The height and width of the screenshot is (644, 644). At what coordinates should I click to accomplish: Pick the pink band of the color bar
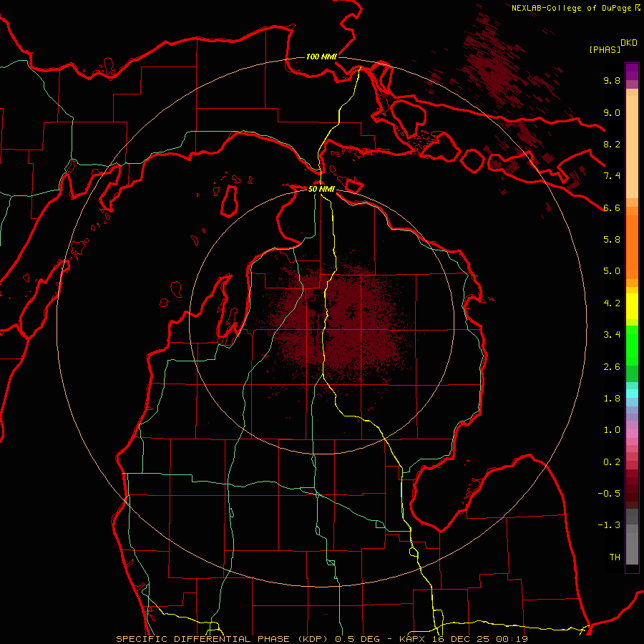(x=632, y=434)
